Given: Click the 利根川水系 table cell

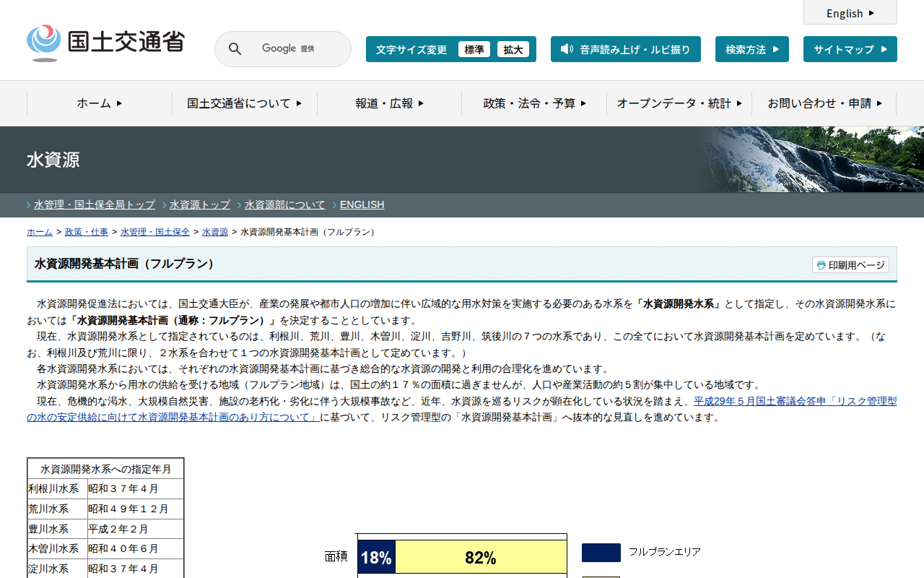Looking at the screenshot, I should (x=58, y=489).
